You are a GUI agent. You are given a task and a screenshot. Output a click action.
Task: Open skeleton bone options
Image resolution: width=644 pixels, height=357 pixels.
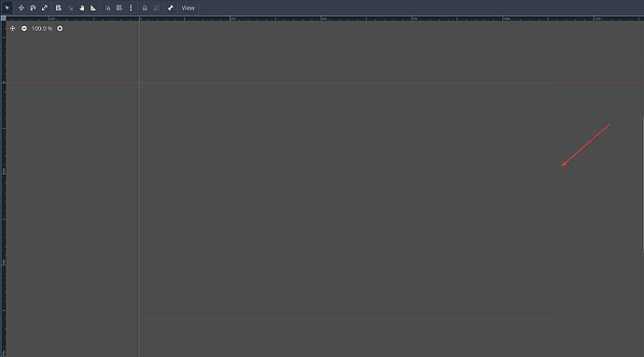171,7
